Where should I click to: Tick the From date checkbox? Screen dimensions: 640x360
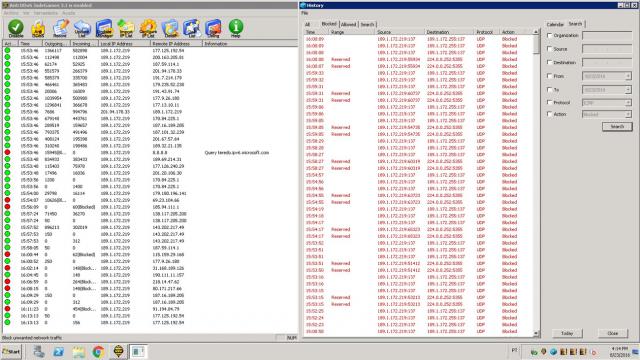tap(549, 76)
